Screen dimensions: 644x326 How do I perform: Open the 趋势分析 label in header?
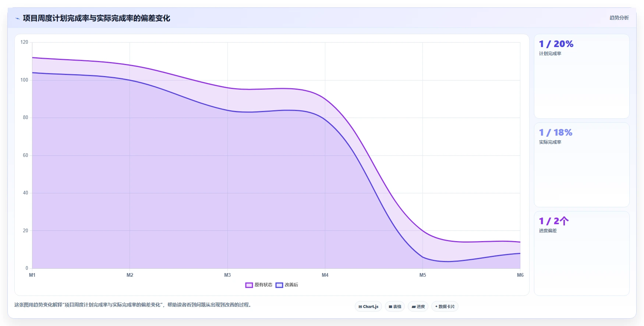619,18
